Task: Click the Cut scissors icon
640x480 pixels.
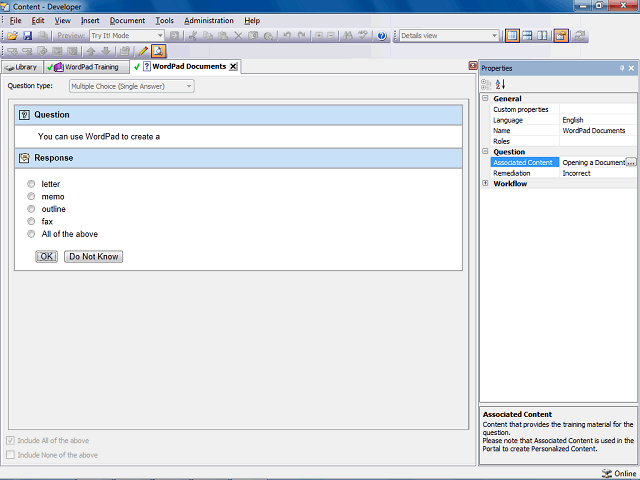Action: click(193, 36)
